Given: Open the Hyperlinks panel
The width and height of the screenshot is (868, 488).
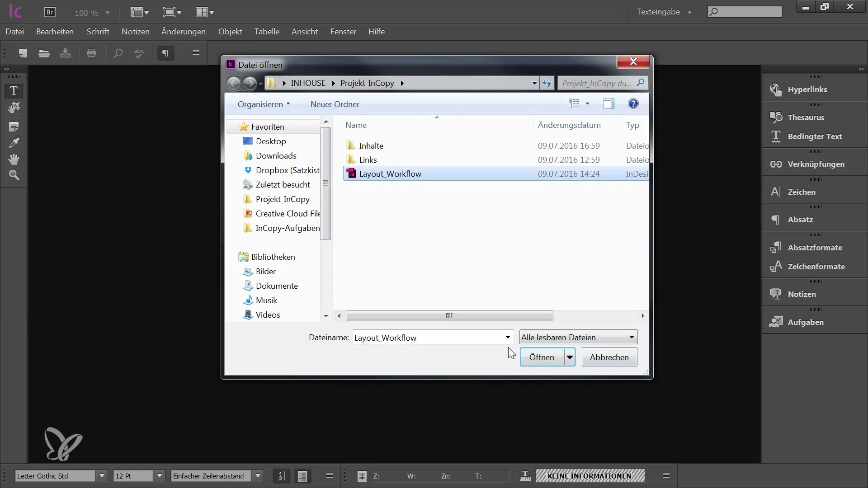Looking at the screenshot, I should pos(808,89).
